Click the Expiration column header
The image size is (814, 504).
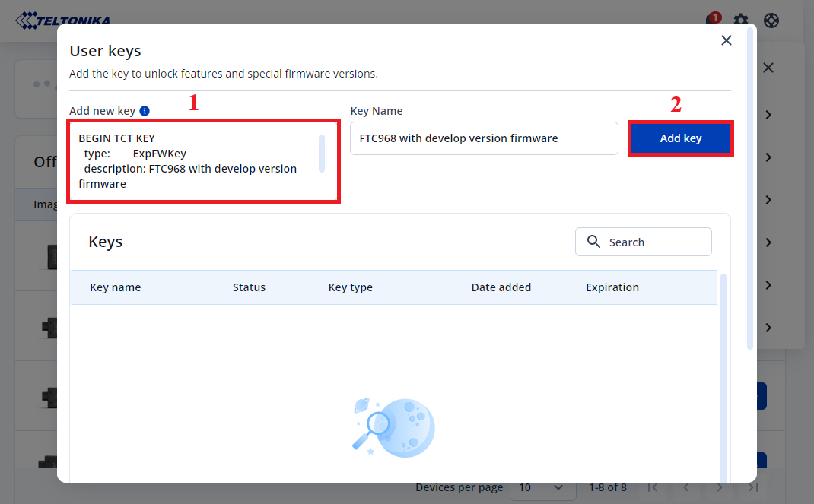point(612,287)
